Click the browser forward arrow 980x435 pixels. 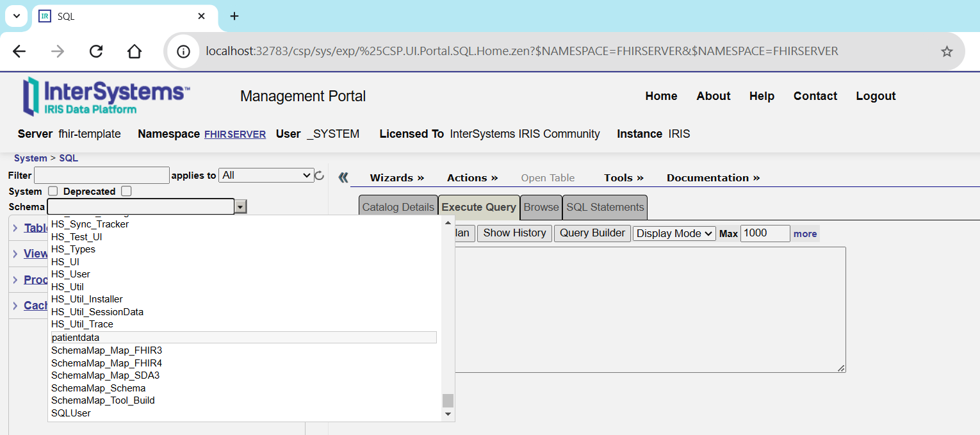coord(58,51)
